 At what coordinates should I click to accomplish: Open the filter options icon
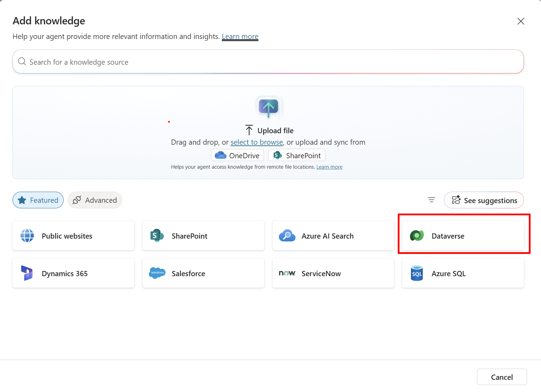[x=431, y=200]
